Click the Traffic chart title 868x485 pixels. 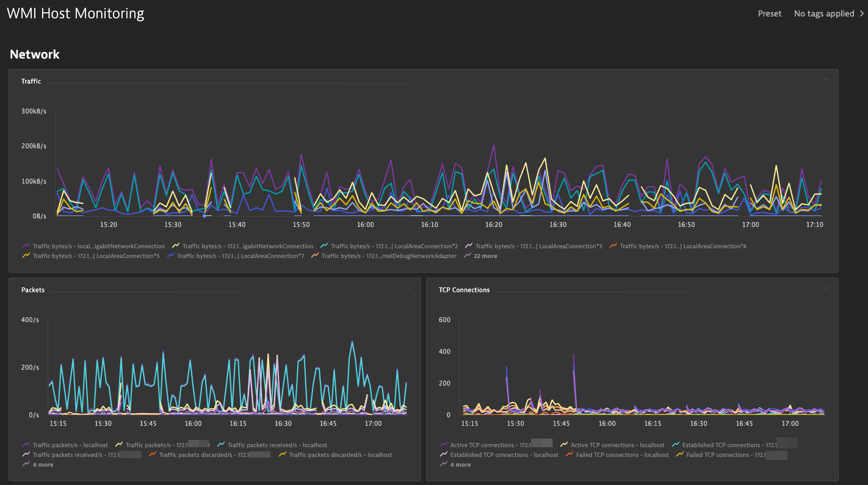[x=31, y=81]
